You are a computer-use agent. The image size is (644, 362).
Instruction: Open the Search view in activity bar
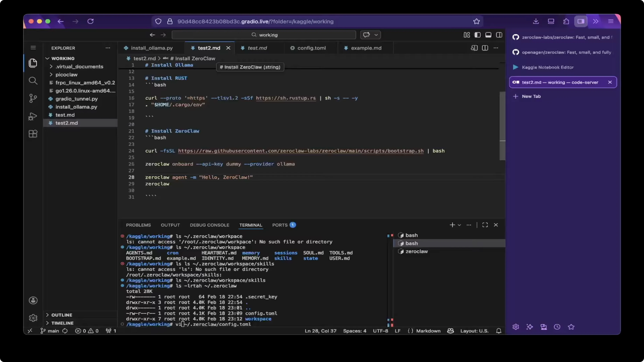point(33,80)
